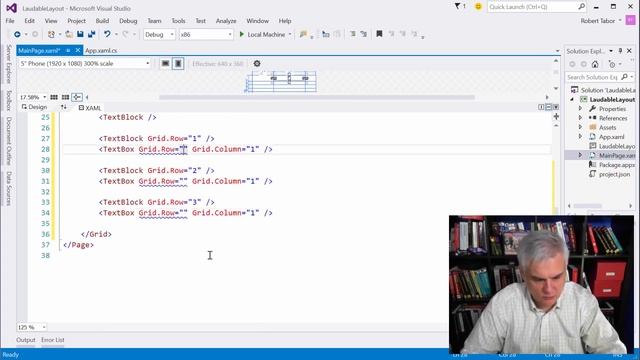
Task: Select project.json in Solution Explorer
Action: coord(614,174)
